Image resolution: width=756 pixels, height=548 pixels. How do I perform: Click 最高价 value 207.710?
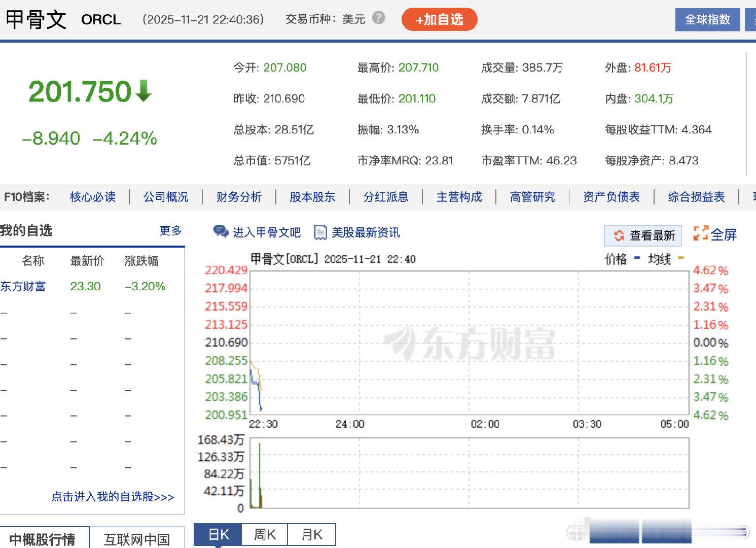pos(418,67)
